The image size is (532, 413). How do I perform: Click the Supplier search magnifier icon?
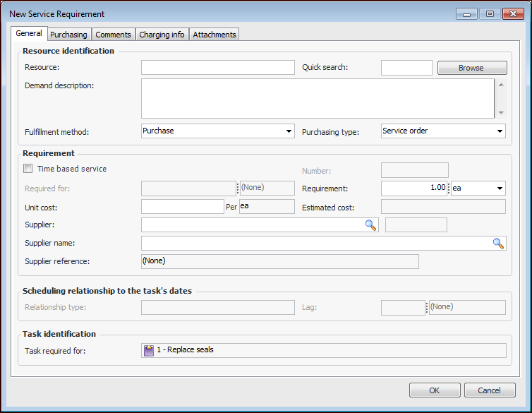[x=371, y=225]
